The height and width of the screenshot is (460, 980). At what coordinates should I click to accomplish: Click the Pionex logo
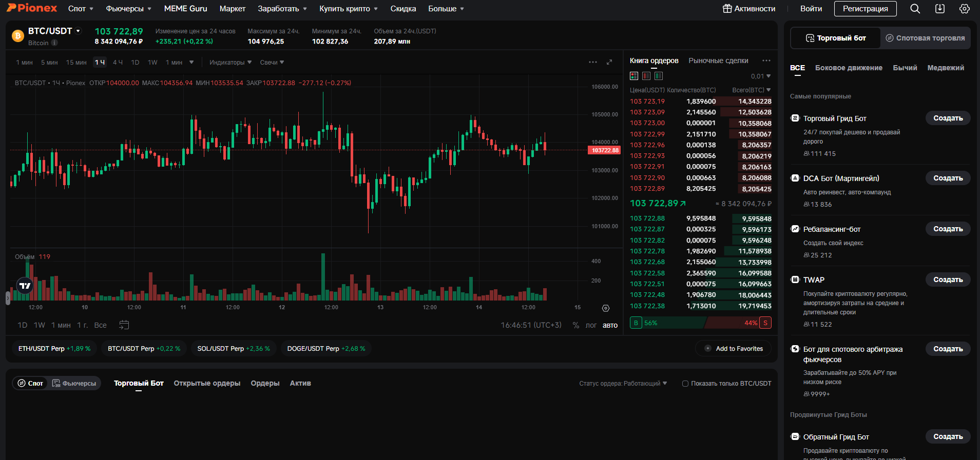tap(32, 8)
